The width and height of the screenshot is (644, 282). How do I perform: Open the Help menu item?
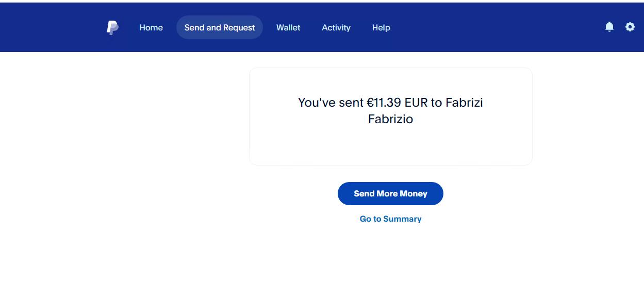tap(381, 28)
